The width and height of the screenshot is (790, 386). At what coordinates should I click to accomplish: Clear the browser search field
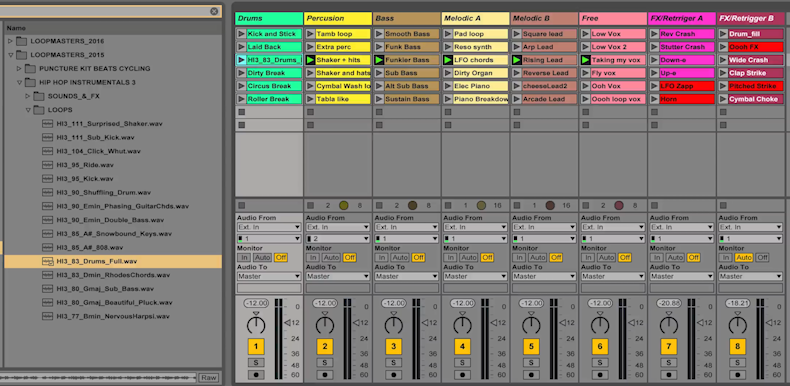[x=214, y=11]
